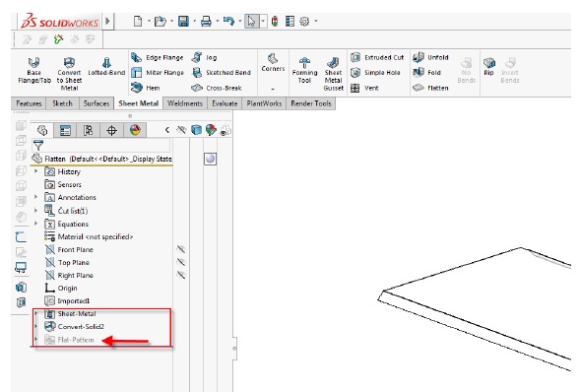Select the Forming Tool
The height and width of the screenshot is (392, 580).
point(304,70)
